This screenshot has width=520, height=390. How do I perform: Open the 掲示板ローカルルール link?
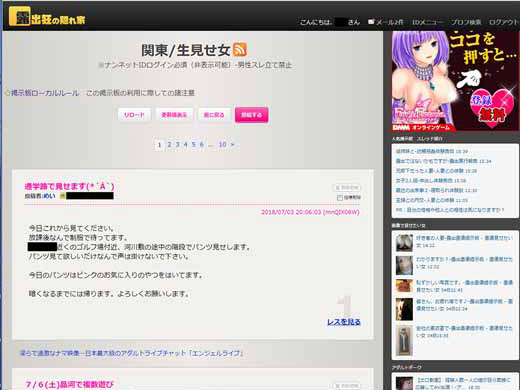pyautogui.click(x=45, y=93)
